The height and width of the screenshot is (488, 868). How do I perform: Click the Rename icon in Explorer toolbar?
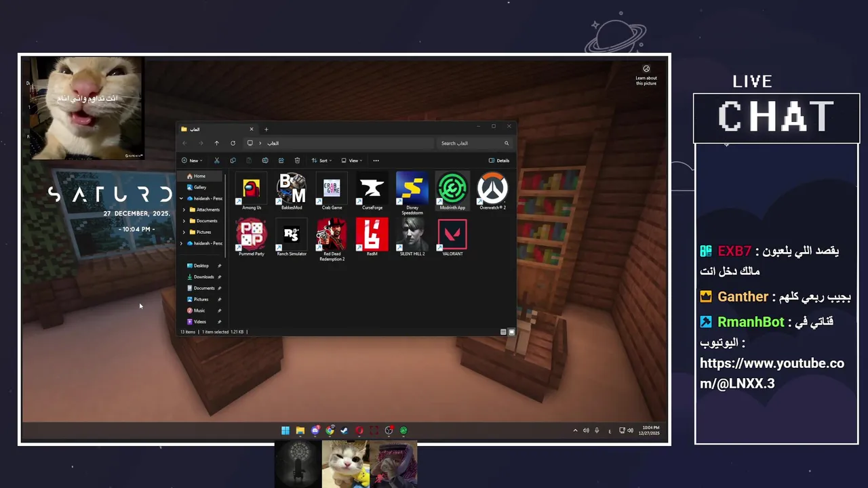265,161
